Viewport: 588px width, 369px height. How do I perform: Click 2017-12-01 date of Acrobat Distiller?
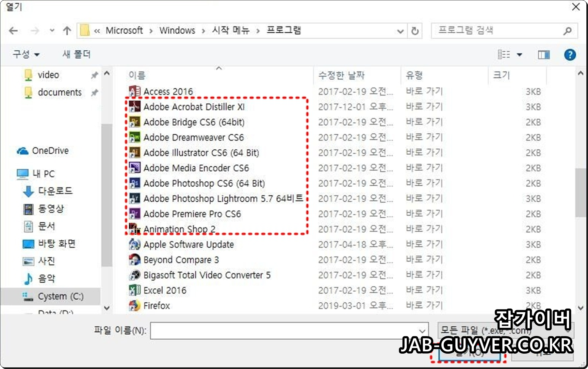355,107
